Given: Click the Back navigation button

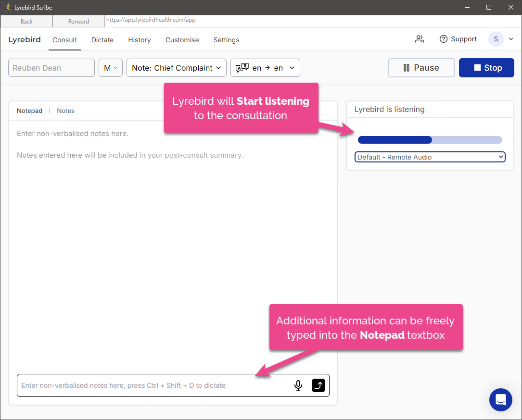Looking at the screenshot, I should pos(26,21).
